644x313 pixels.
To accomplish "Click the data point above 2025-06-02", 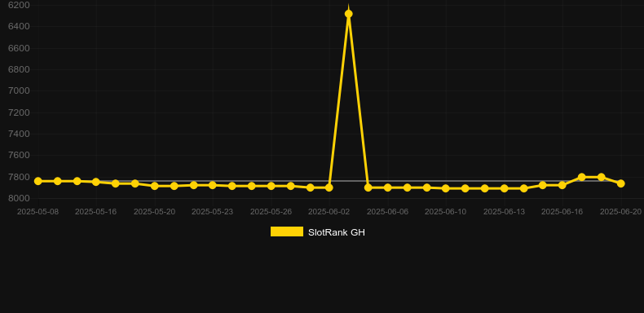I will pyautogui.click(x=329, y=187).
